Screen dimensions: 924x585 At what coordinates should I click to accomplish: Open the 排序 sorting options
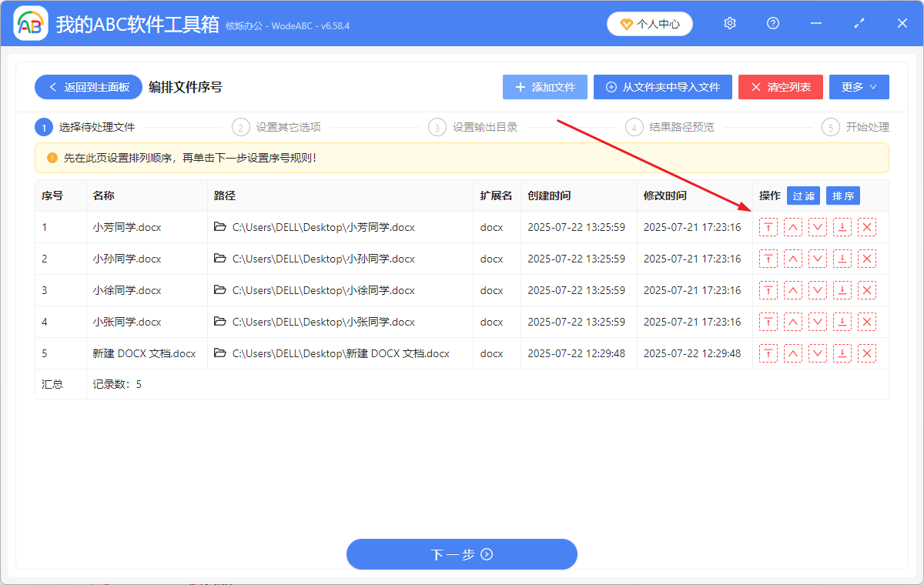coord(842,196)
